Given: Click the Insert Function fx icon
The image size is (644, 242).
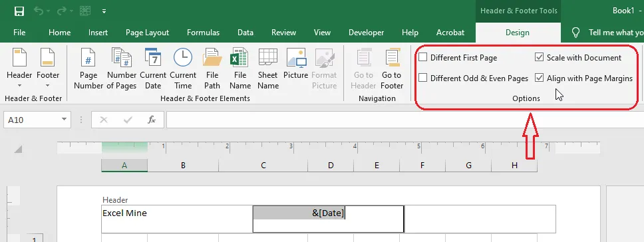Looking at the screenshot, I should (x=152, y=120).
